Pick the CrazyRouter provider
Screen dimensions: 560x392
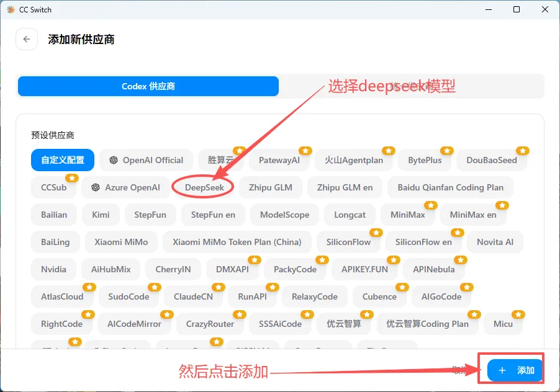(x=210, y=324)
